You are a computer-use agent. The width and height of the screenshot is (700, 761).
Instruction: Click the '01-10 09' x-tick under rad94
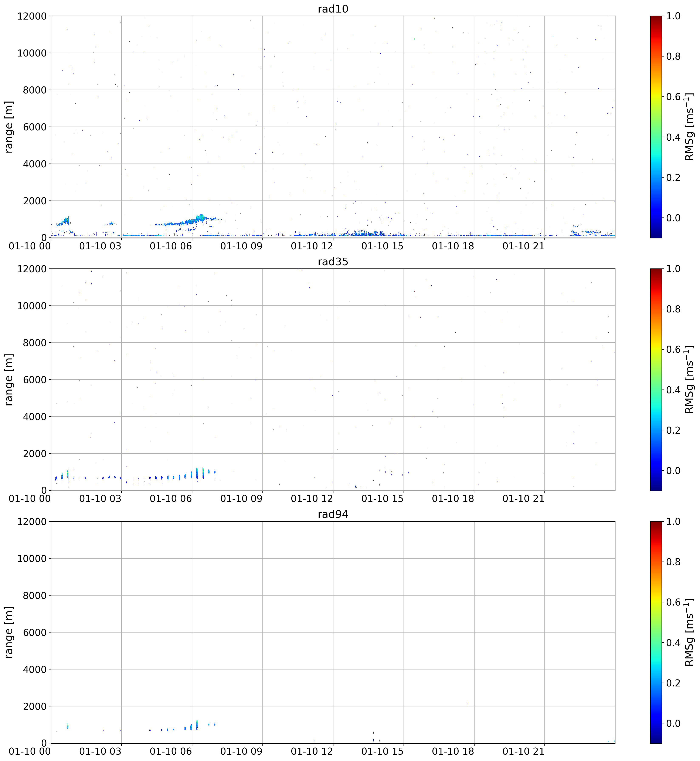pos(241,751)
